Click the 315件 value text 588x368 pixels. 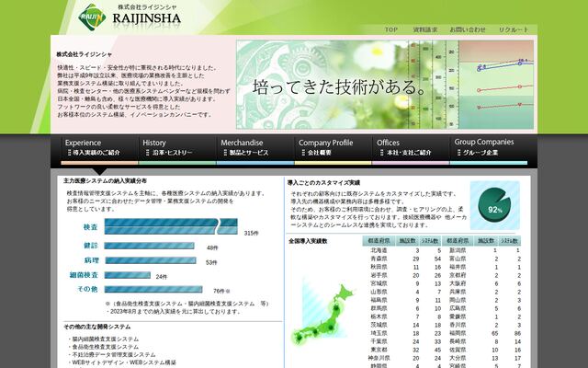pyautogui.click(x=251, y=233)
